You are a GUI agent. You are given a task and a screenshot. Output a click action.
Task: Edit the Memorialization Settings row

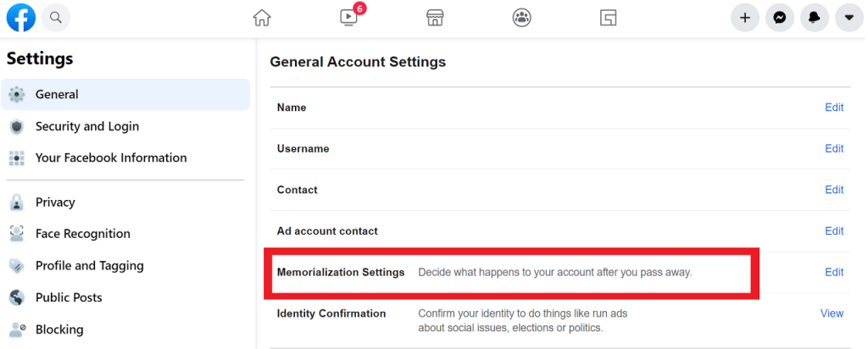coord(834,272)
